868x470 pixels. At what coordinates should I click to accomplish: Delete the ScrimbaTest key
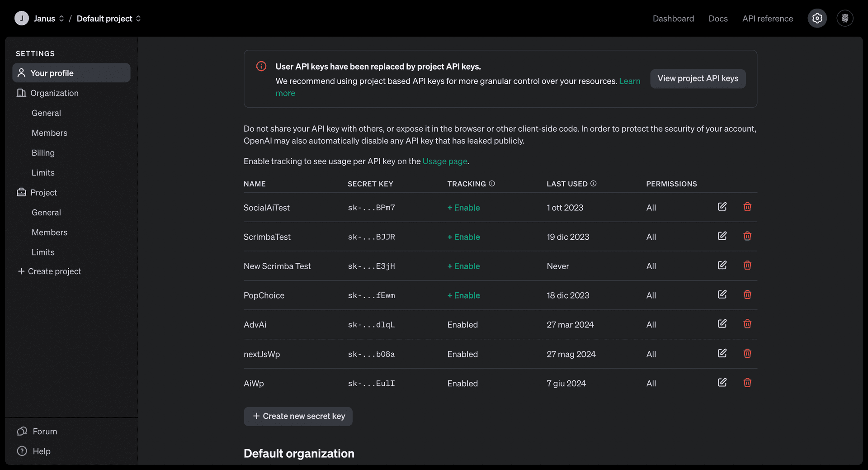tap(747, 236)
